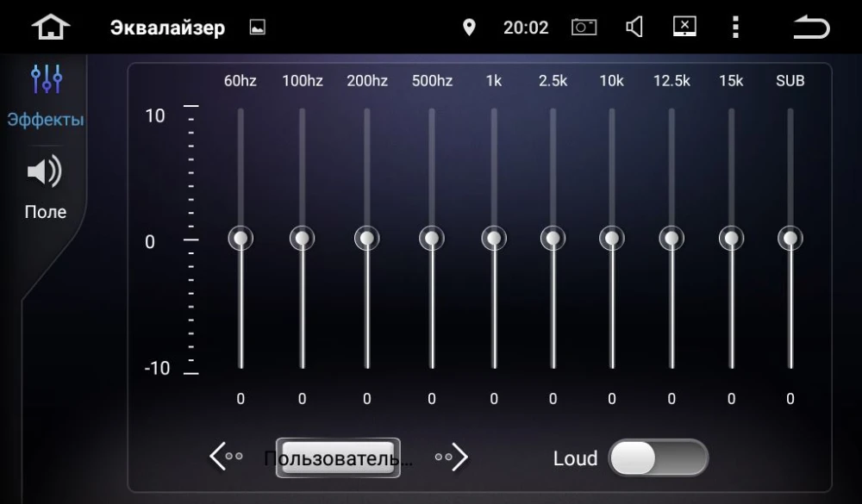Click the 1k frequency label
This screenshot has width=862, height=504.
point(494,81)
